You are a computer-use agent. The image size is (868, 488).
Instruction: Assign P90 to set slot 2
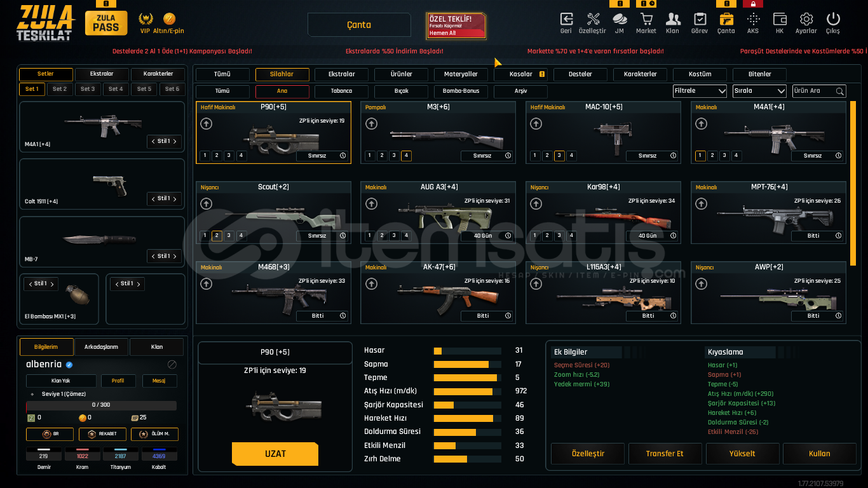[x=217, y=156]
